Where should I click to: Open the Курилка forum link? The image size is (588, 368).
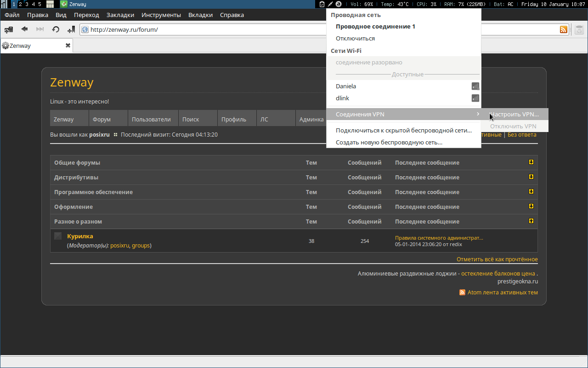(x=80, y=236)
